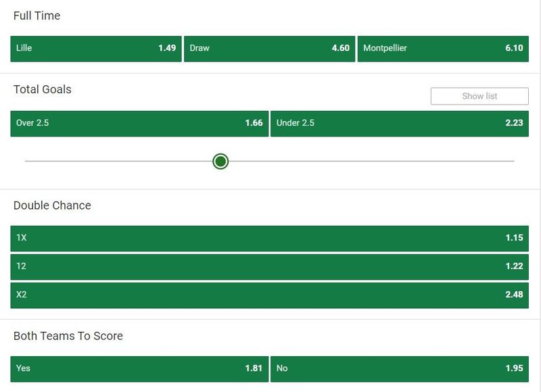Open the Show list button
Viewport: 541px width, 392px height.
479,96
